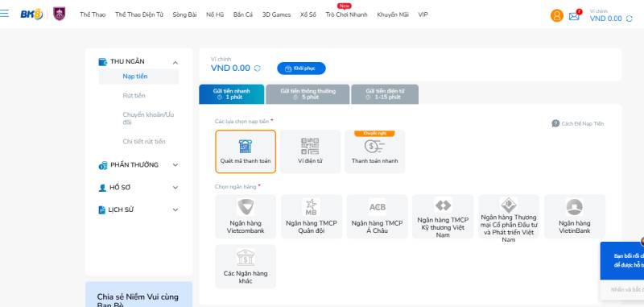The image size is (644, 307).
Task: Choose Ngân hàng TMCP Kỹ thương Việt Nam
Action: click(x=443, y=217)
